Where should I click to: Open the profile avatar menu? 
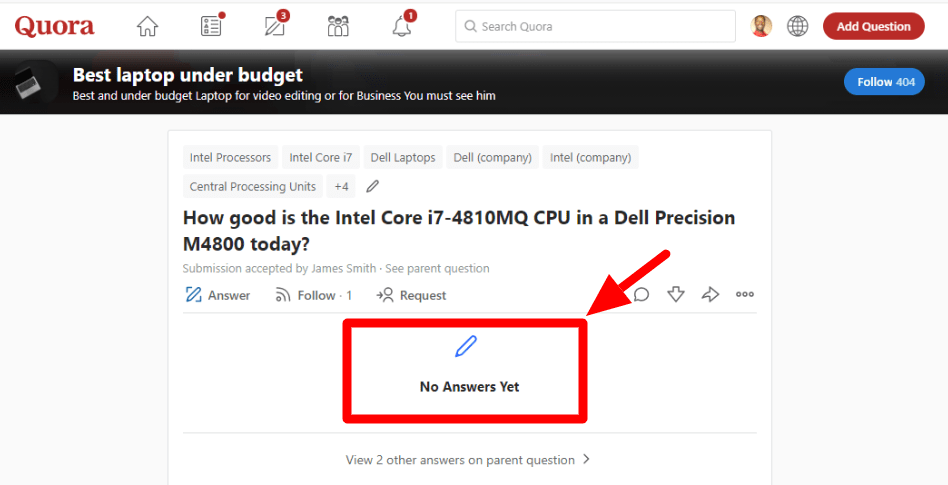click(761, 26)
